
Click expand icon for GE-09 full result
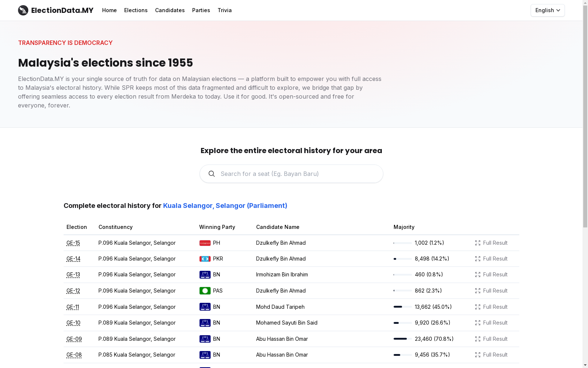pos(478,339)
